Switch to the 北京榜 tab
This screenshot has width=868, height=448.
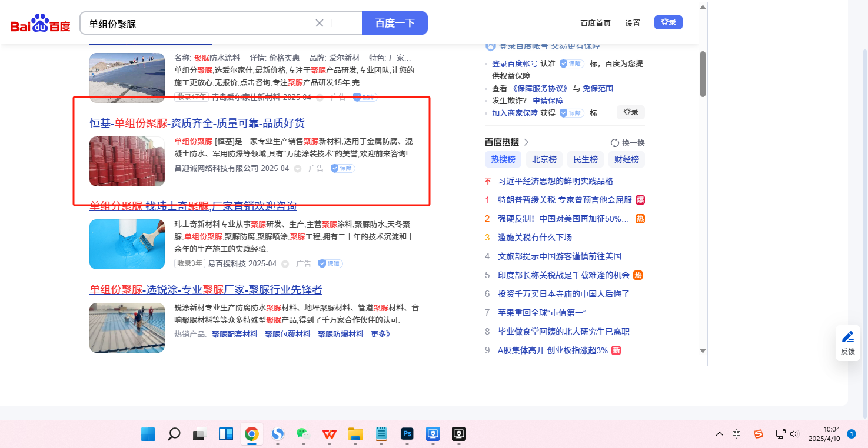point(544,159)
